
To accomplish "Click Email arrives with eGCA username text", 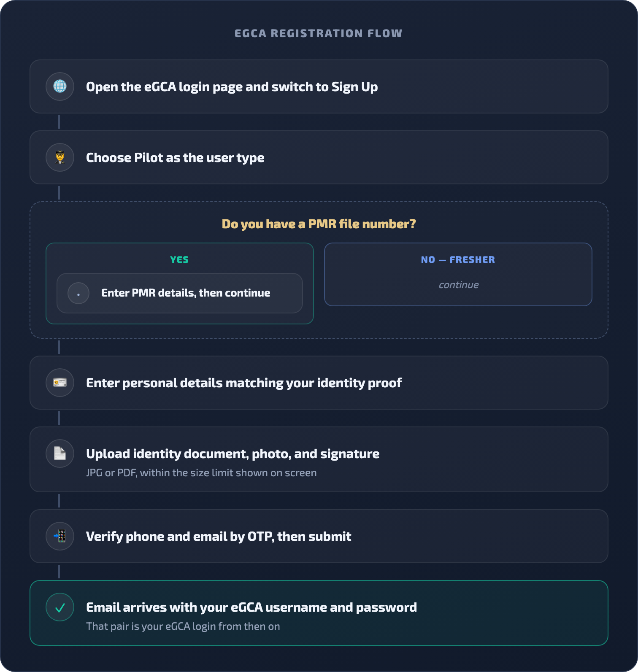I will coord(251,607).
